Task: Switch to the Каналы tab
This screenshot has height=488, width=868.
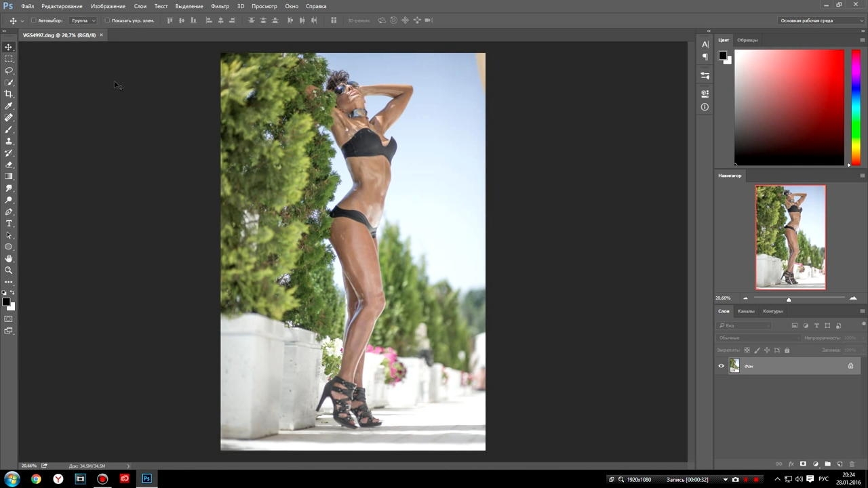Action: click(746, 311)
